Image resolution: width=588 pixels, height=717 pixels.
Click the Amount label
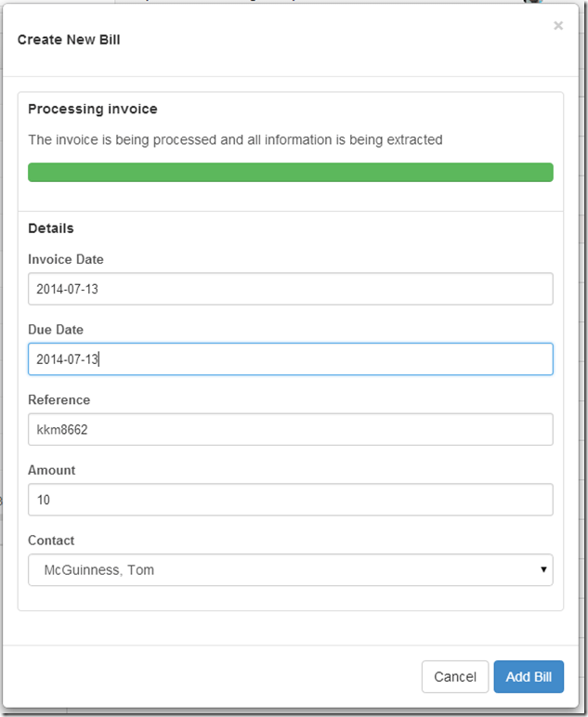pyautogui.click(x=52, y=471)
